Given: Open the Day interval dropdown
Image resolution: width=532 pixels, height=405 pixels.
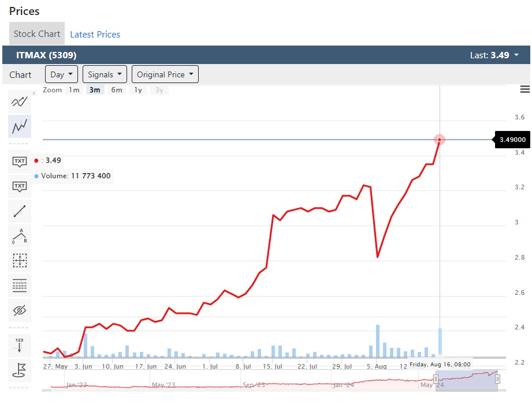Looking at the screenshot, I should 61,74.
